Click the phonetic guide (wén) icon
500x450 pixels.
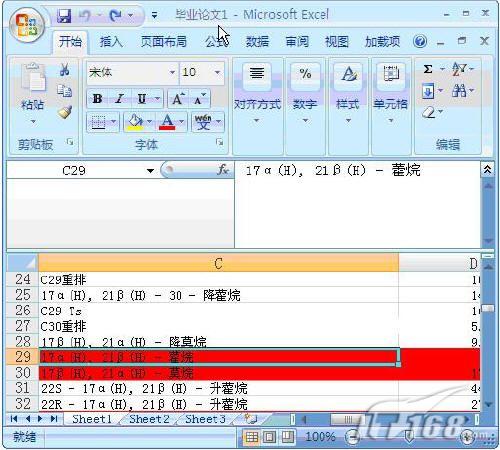coord(203,122)
